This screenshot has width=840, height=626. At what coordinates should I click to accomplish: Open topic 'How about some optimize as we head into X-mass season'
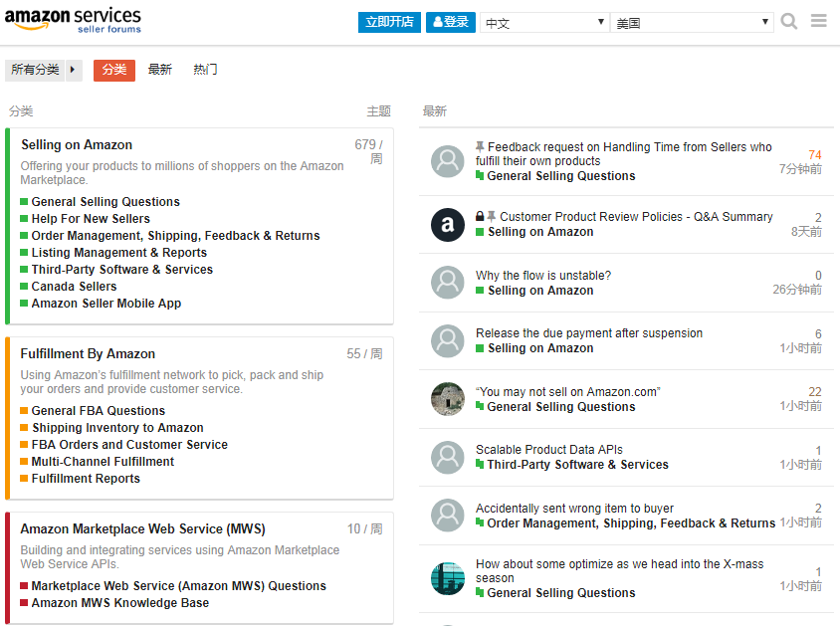point(619,571)
